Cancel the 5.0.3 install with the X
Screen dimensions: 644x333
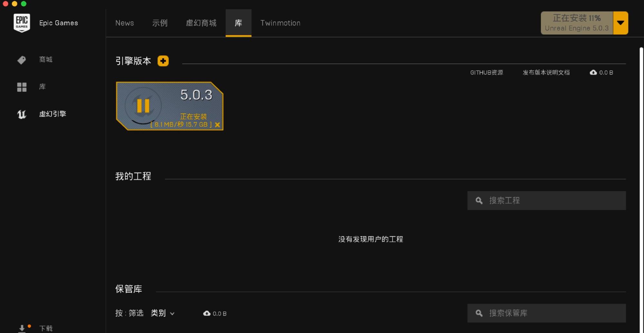pos(217,125)
